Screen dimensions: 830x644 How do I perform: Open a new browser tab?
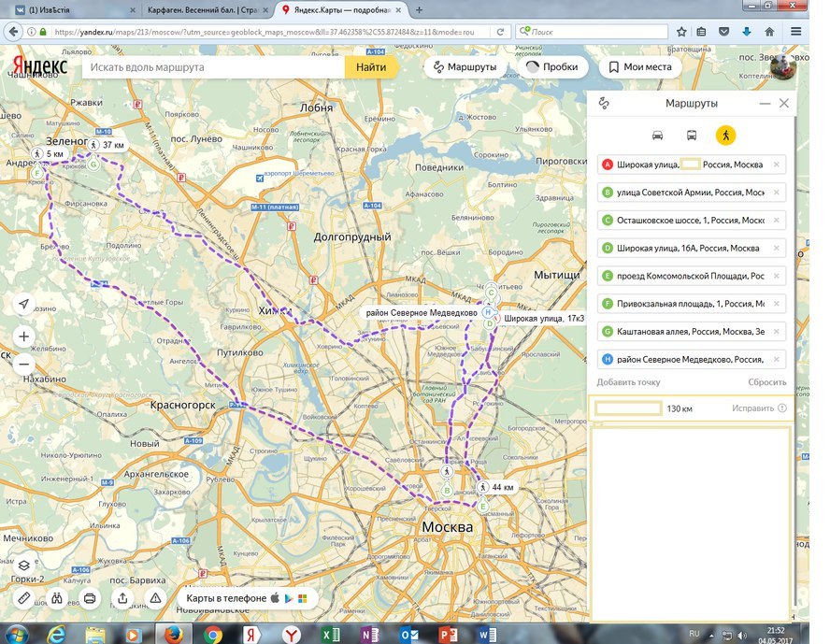(x=420, y=9)
